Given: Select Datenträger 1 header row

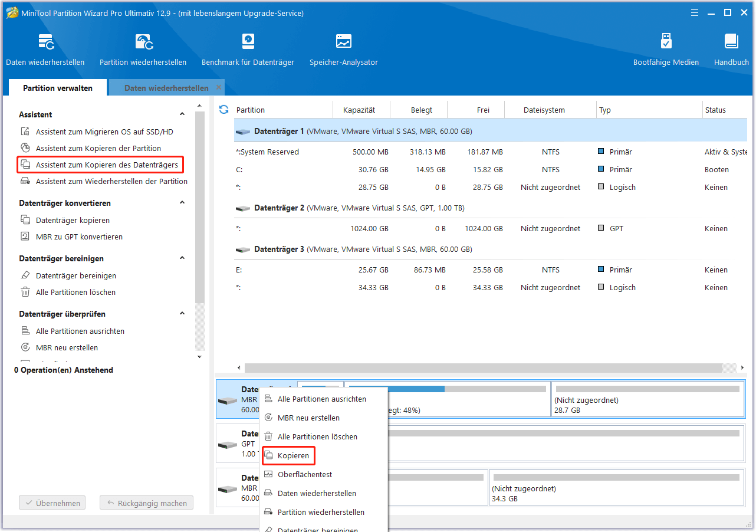Looking at the screenshot, I should pos(491,131).
